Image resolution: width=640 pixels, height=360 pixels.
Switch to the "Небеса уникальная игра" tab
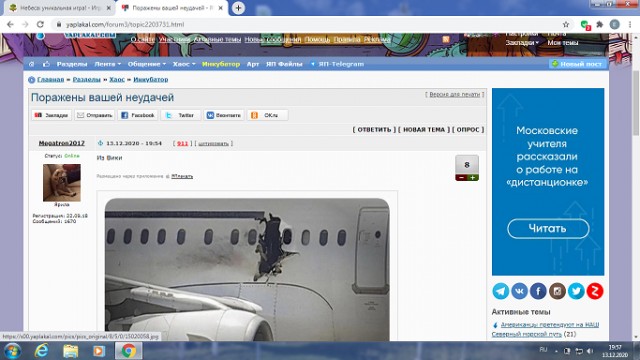[60, 8]
